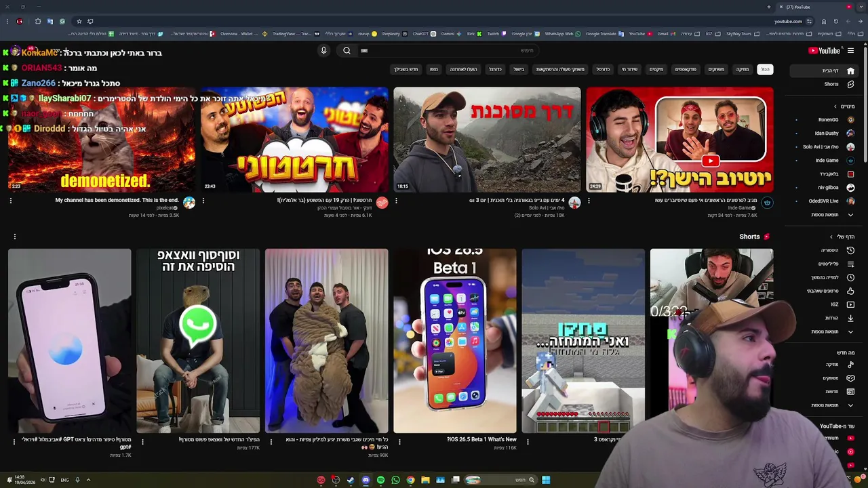This screenshot has width=868, height=488.
Task: Open News (חדשות) in explore section
Action: [x=823, y=392]
